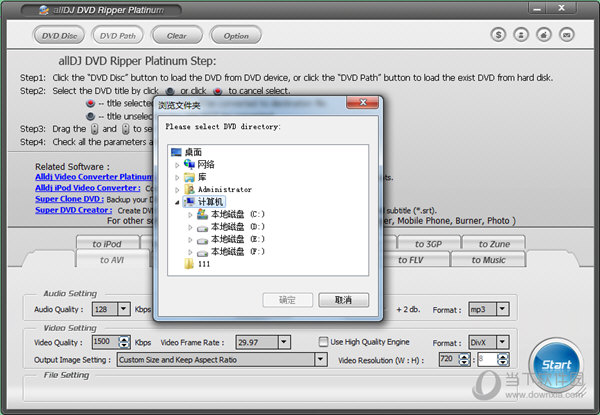Expand the Administrator tree node

[177, 190]
